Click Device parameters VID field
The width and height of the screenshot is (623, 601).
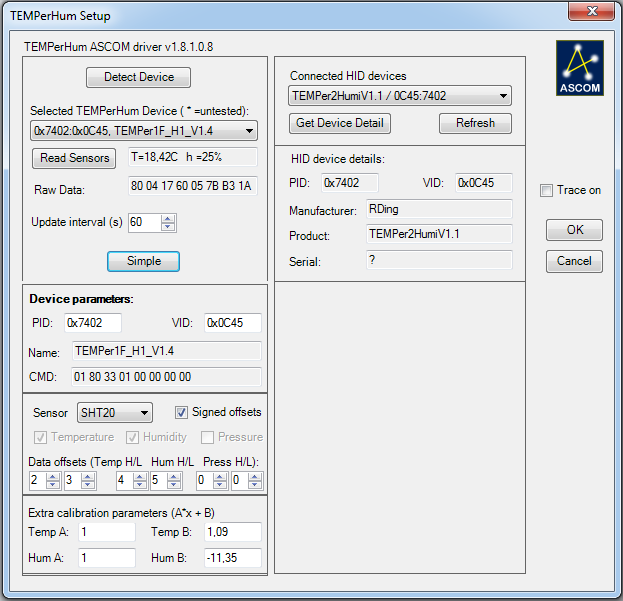233,323
